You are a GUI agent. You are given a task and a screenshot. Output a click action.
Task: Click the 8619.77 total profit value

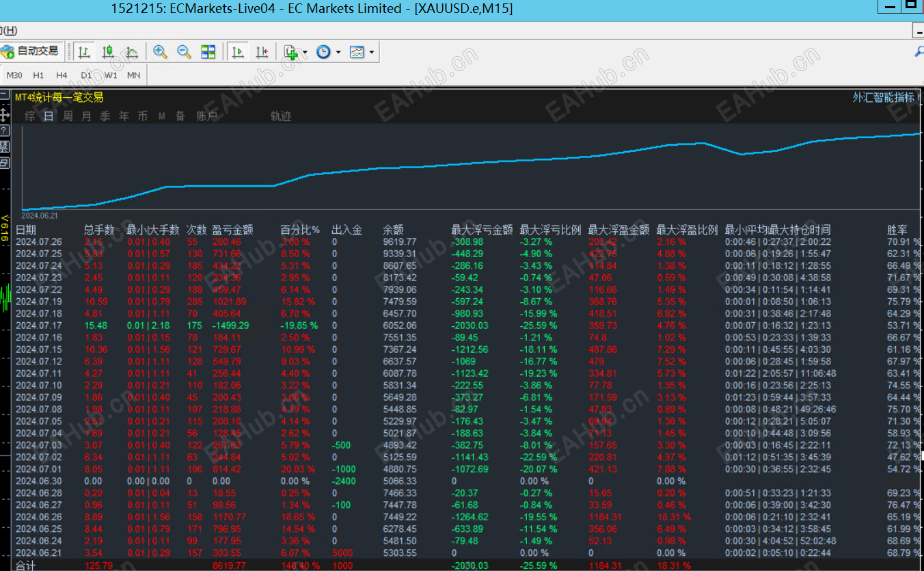pyautogui.click(x=230, y=566)
